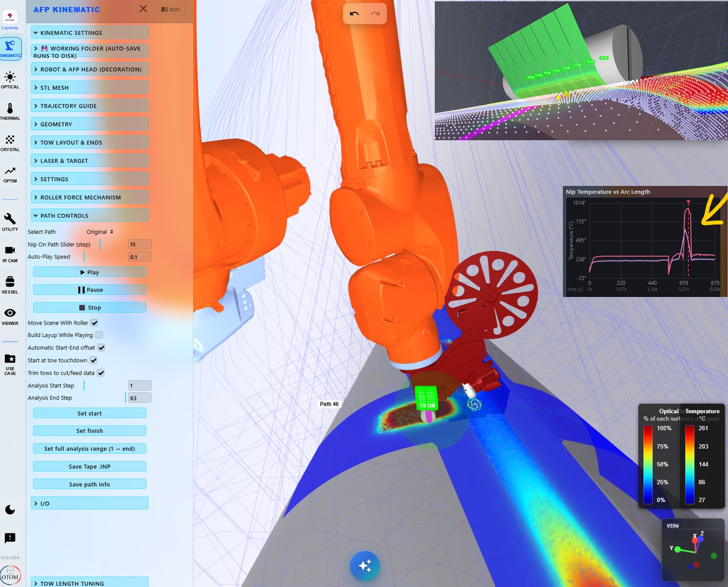This screenshot has height=587, width=728.
Task: Open the Optim module icon
Action: tap(10, 174)
